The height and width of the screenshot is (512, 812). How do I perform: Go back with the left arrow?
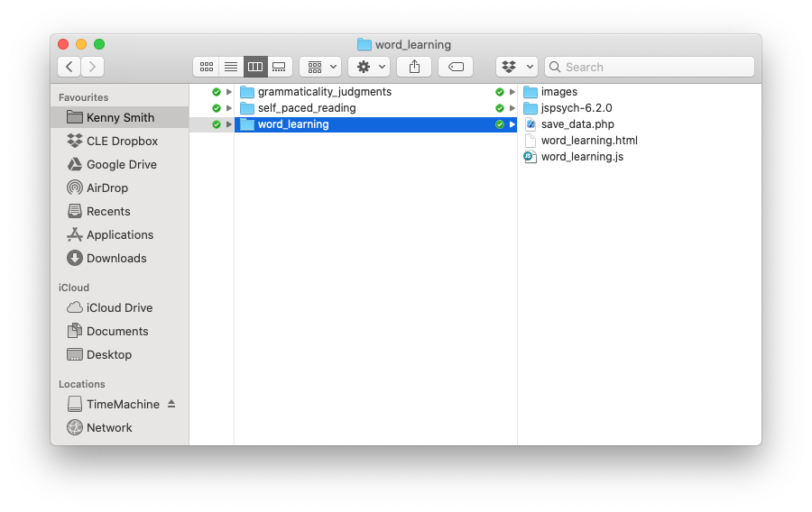click(69, 67)
